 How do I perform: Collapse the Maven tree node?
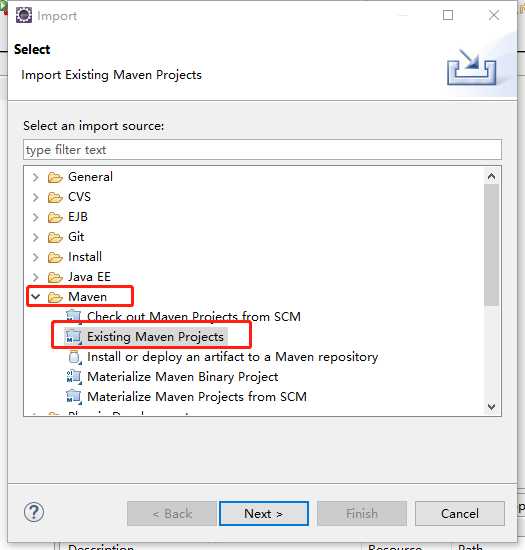click(x=35, y=297)
